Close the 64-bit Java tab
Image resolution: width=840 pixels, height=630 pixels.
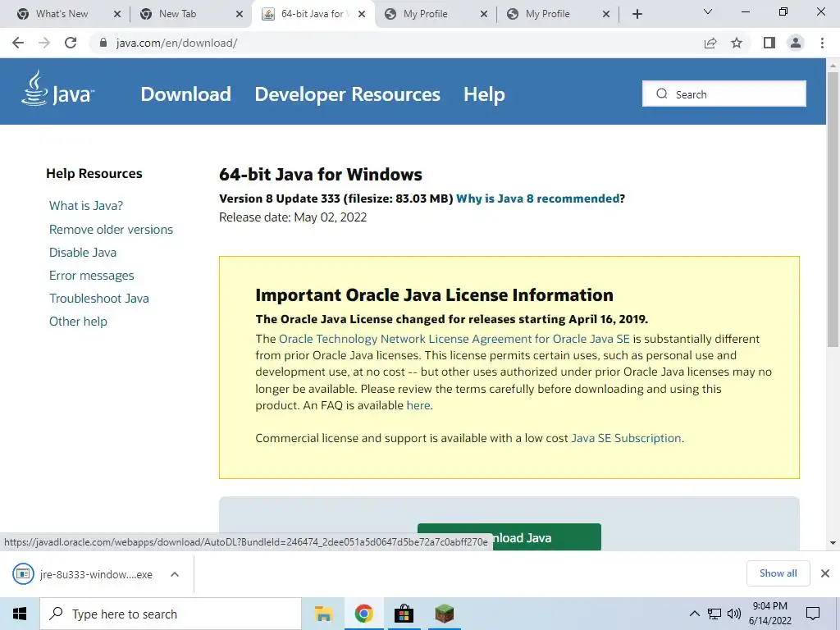362,14
